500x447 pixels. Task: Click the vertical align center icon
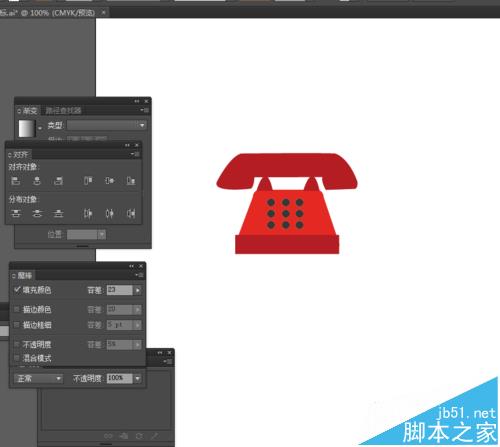coord(110,181)
